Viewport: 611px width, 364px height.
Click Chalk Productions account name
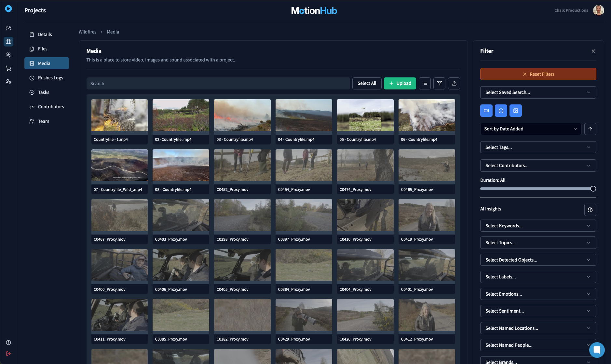pyautogui.click(x=571, y=10)
